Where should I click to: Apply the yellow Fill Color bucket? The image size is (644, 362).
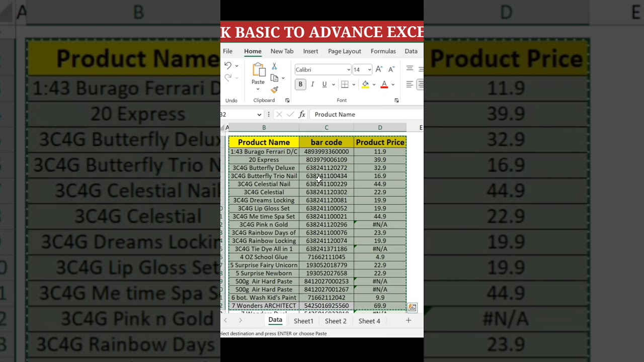[x=365, y=84]
